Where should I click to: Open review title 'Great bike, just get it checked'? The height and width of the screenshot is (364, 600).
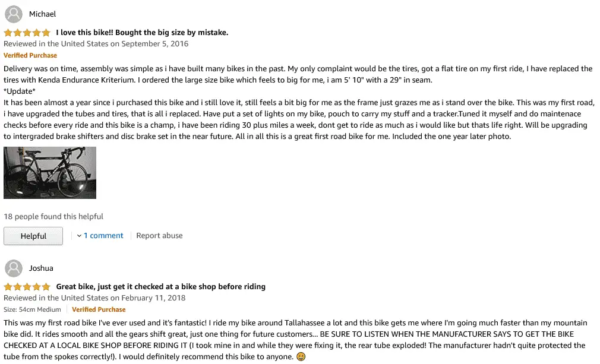(161, 287)
